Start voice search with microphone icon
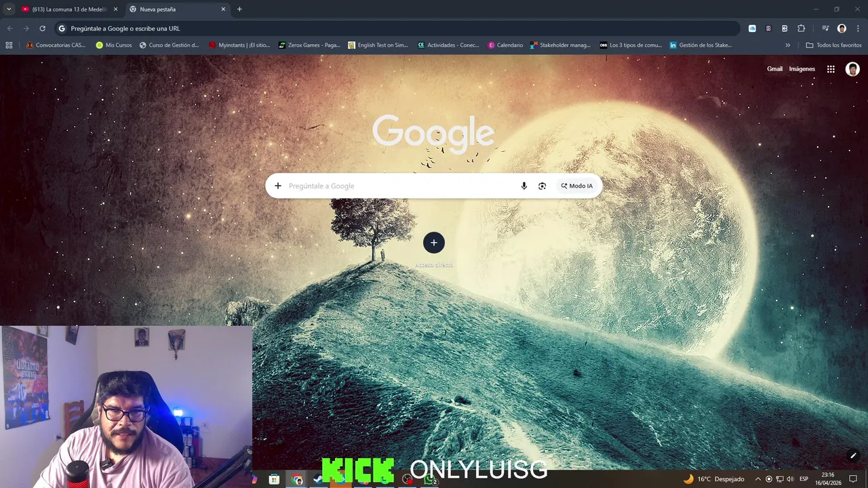 (x=524, y=186)
